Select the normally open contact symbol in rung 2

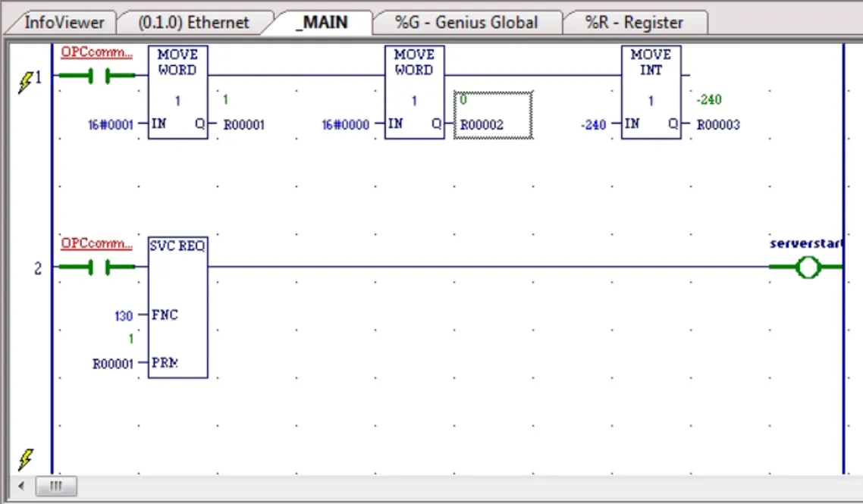pyautogui.click(x=98, y=268)
